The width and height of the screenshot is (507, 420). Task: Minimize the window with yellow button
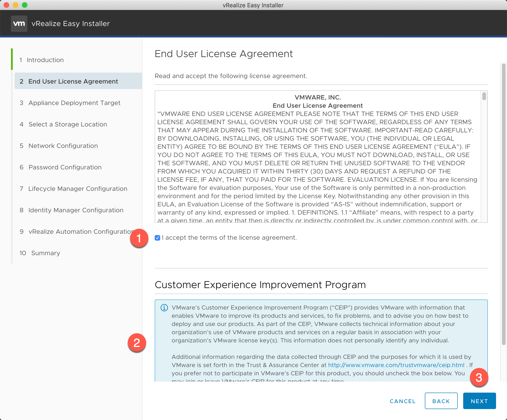pos(16,5)
